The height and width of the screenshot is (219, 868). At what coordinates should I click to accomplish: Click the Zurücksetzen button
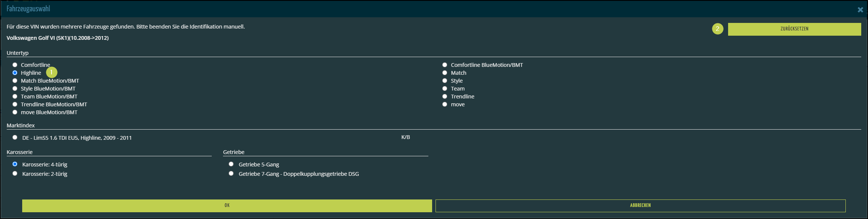point(794,29)
